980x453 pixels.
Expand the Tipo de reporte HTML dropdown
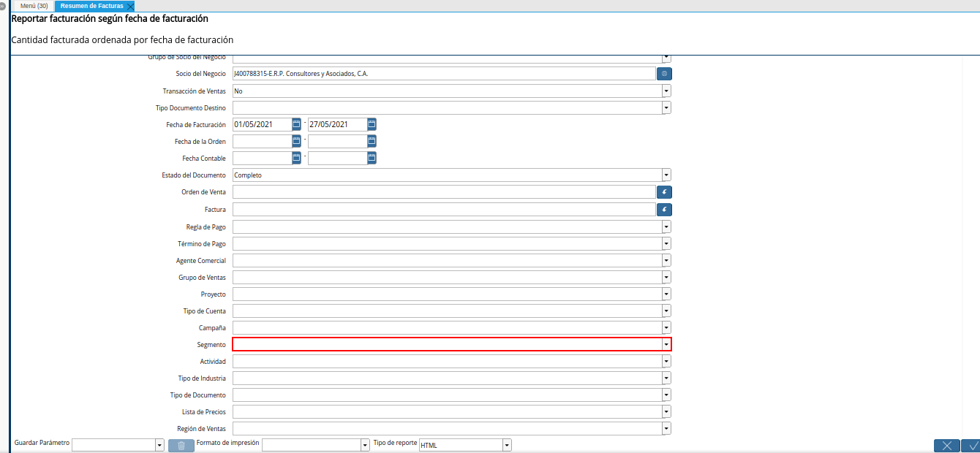click(x=507, y=445)
